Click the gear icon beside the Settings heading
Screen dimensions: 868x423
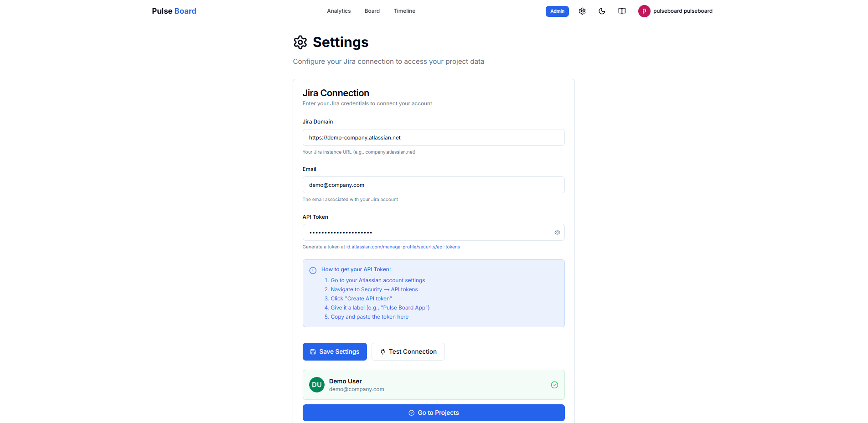[300, 42]
